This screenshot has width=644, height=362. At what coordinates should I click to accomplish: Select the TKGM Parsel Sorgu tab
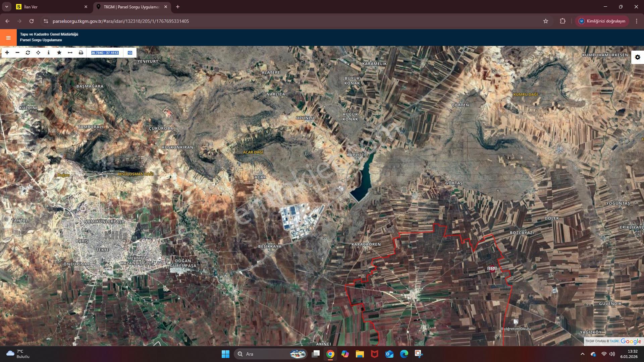point(131,7)
